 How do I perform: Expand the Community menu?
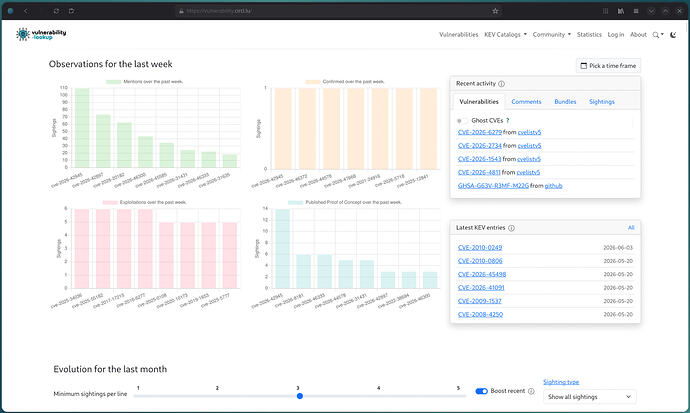(551, 34)
